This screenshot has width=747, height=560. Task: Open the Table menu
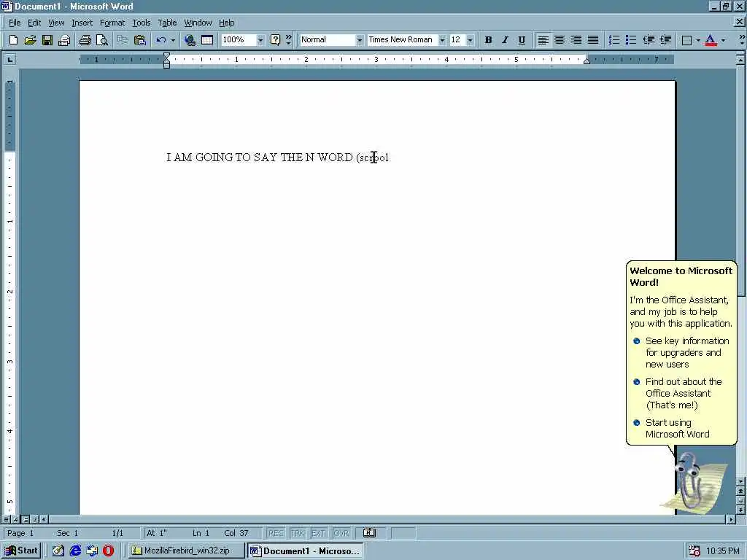167,23
